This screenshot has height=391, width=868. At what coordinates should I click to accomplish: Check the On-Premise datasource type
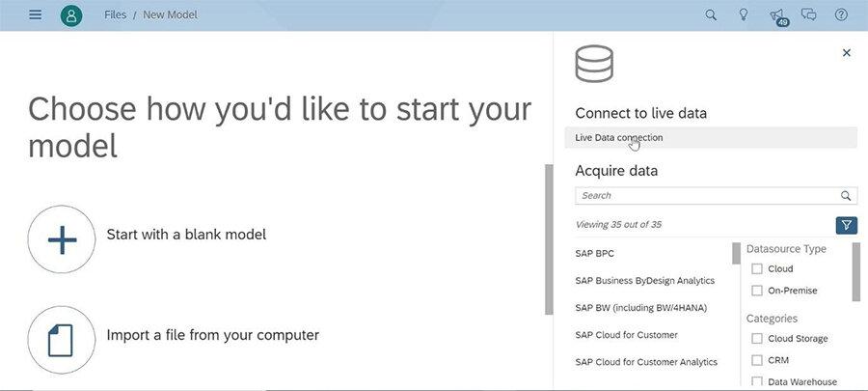pyautogui.click(x=757, y=291)
